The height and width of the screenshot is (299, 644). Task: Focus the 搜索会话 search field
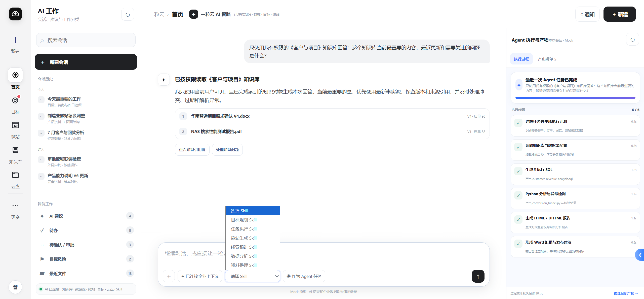click(86, 40)
